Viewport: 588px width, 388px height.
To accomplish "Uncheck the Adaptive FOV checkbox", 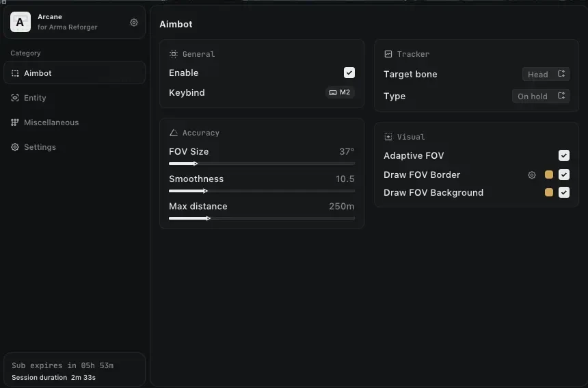I will click(563, 155).
